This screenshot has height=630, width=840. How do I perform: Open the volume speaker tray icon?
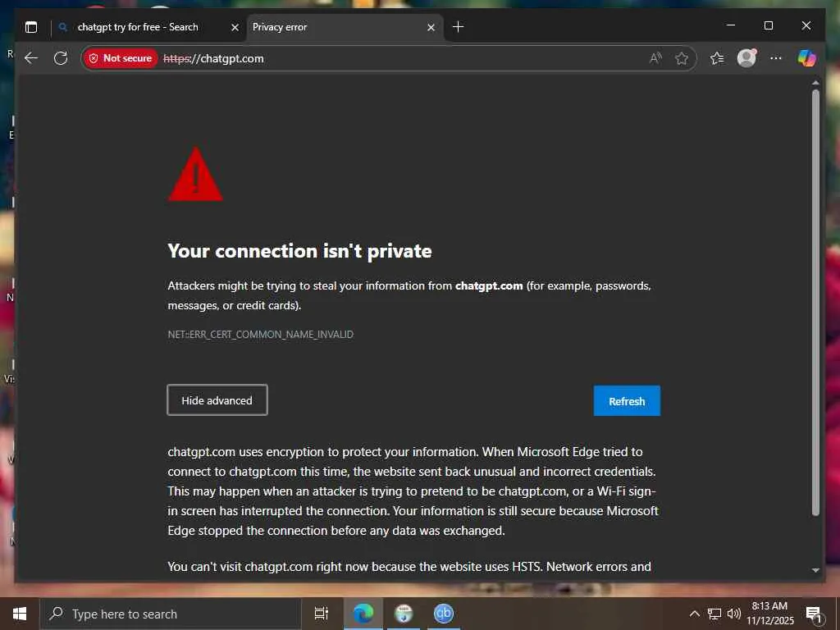point(733,614)
